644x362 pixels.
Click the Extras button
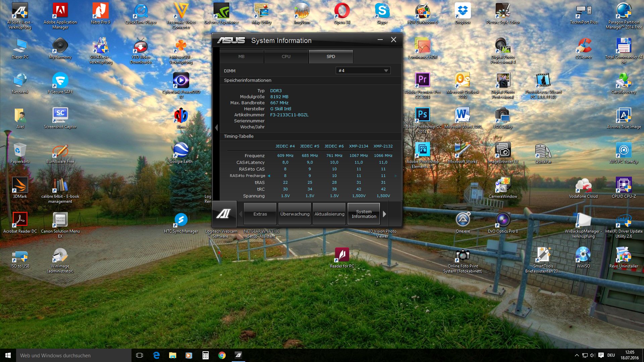(260, 214)
